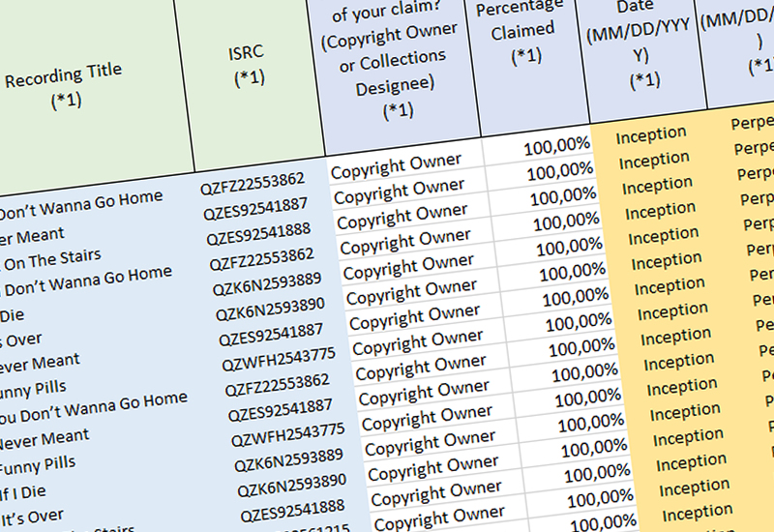Viewport: 774px width, 532px height.
Task: Select the topmost Inception date cell
Action: (650, 135)
